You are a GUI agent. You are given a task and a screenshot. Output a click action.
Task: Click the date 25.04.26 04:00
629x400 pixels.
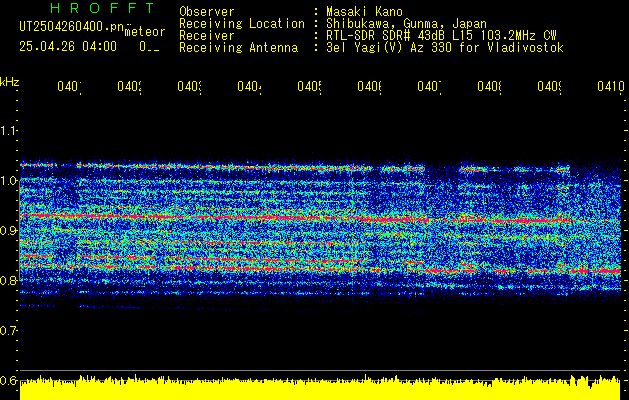click(x=68, y=47)
